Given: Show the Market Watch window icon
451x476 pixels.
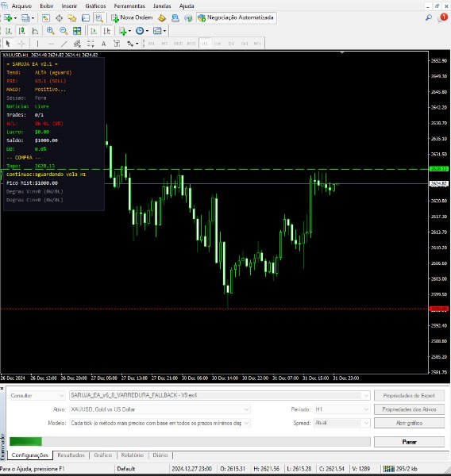Looking at the screenshot, I should pos(45,18).
